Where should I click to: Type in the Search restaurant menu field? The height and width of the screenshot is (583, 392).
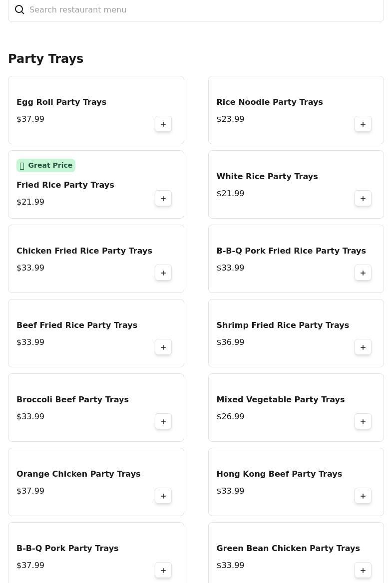pyautogui.click(x=200, y=10)
